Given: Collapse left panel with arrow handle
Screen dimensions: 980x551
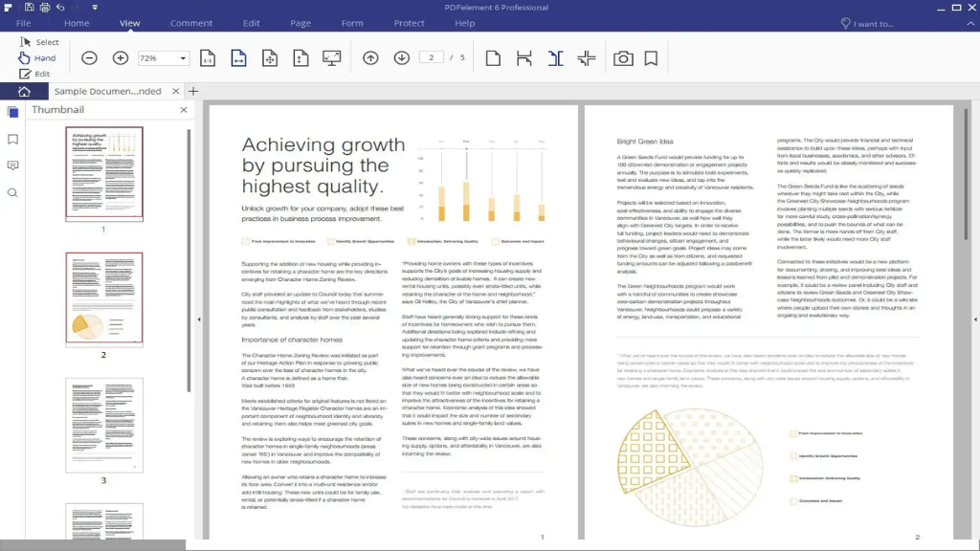Looking at the screenshot, I should click(x=199, y=320).
